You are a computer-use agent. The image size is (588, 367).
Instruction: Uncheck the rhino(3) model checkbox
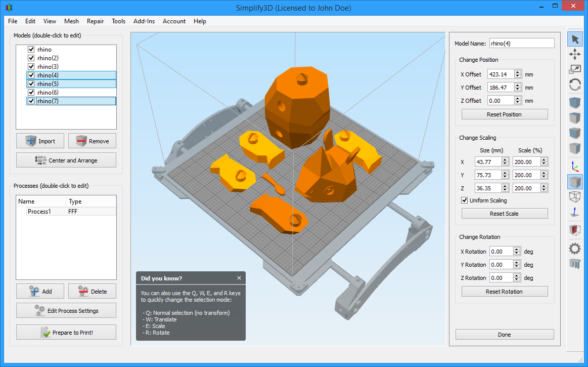[x=31, y=67]
